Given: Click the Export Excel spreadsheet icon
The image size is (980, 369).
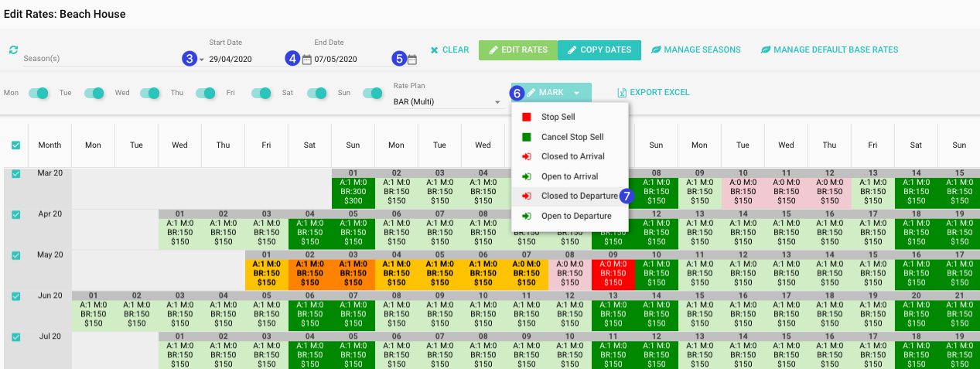Looking at the screenshot, I should click(x=622, y=93).
